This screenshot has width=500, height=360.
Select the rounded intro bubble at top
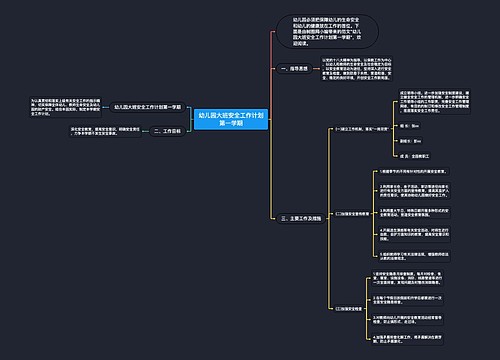click(x=327, y=31)
